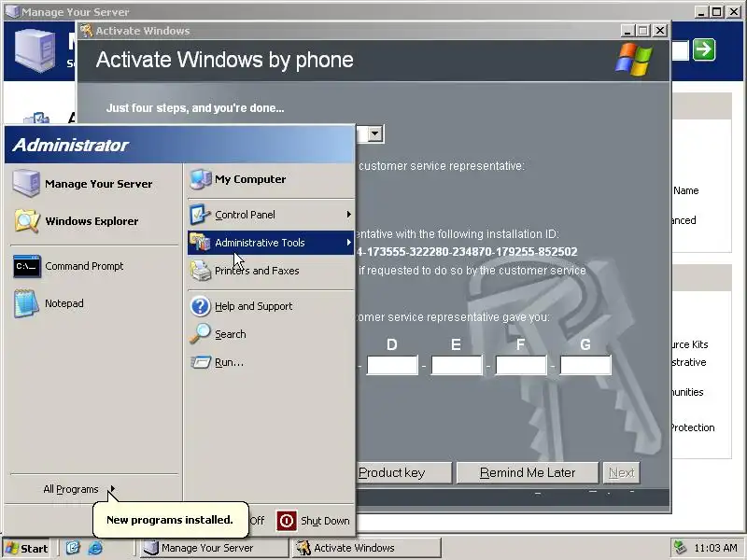The height and width of the screenshot is (560, 747).
Task: Click the Administrator user name header
Action: point(71,145)
